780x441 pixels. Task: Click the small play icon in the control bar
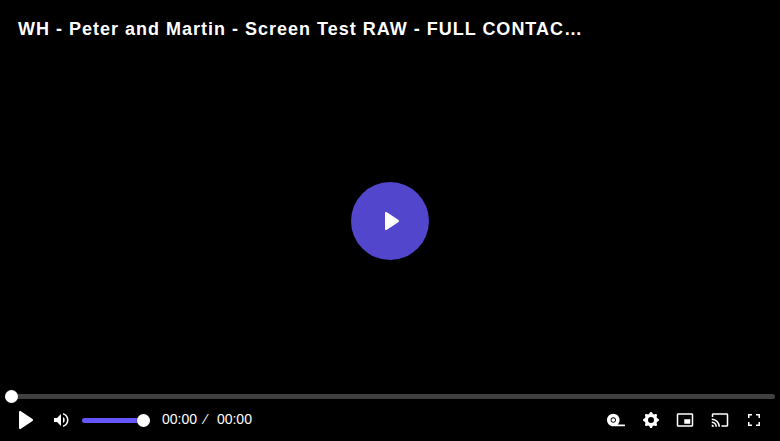[25, 420]
